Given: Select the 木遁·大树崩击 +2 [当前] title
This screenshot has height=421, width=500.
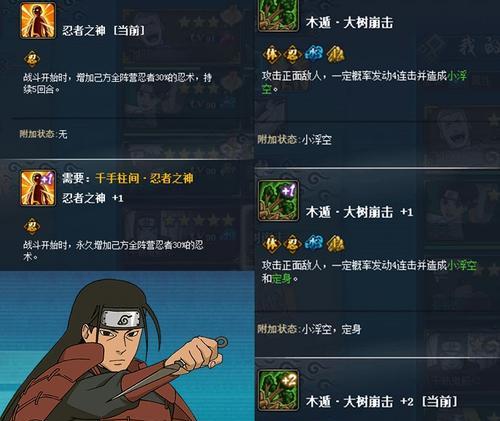Looking at the screenshot, I should tap(381, 402).
